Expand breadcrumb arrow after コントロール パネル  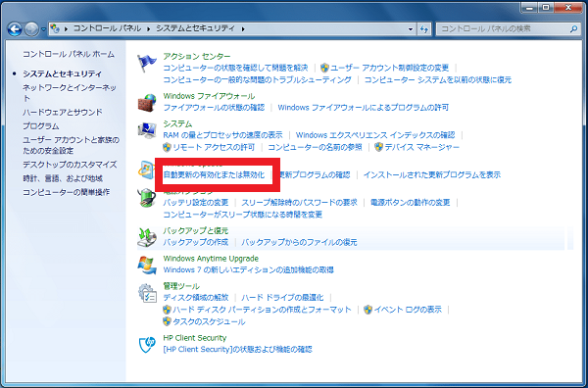[x=149, y=28]
